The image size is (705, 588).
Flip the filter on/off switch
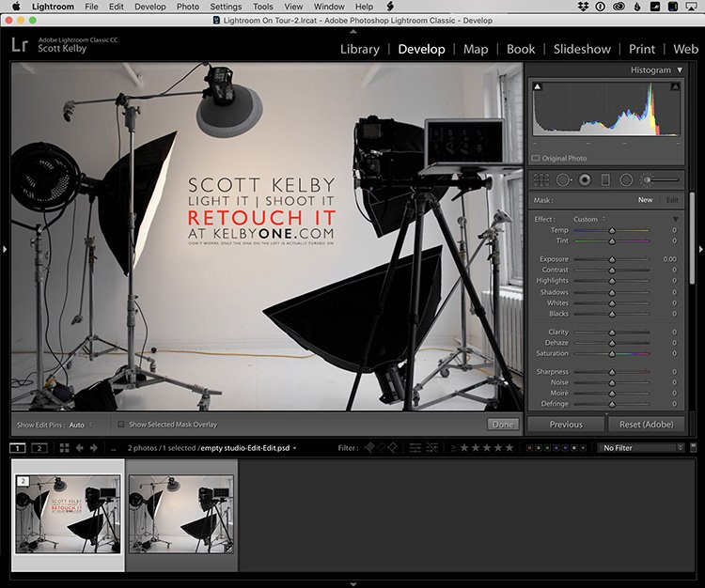point(694,447)
